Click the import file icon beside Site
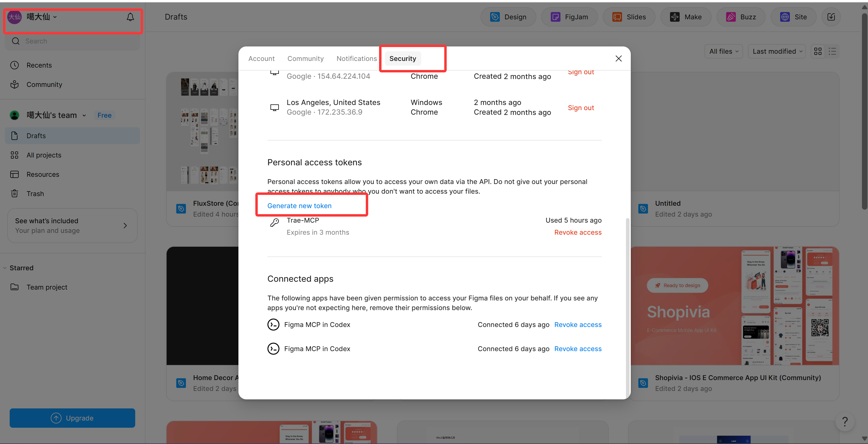The width and height of the screenshot is (868, 444). (831, 17)
